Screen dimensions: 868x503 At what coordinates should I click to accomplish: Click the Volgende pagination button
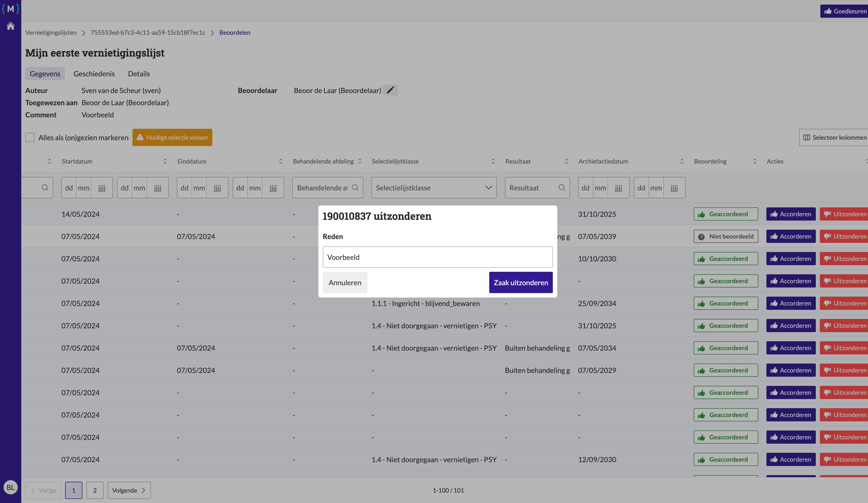[x=129, y=490]
